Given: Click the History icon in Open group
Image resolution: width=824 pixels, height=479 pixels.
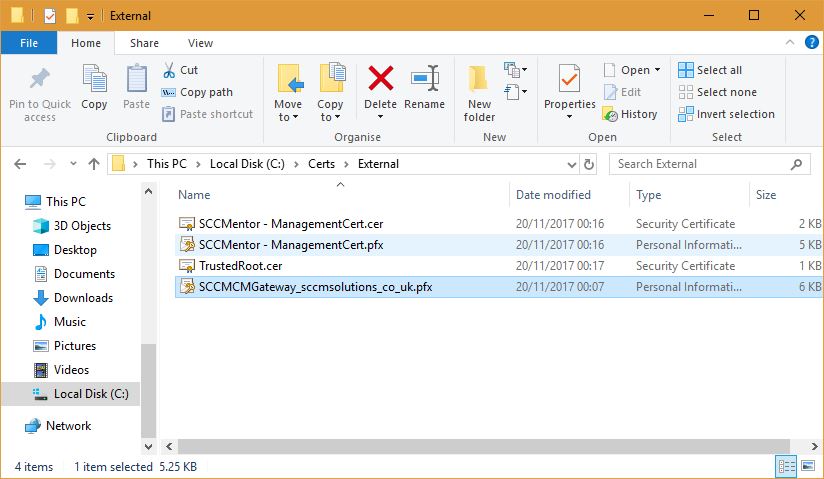Looking at the screenshot, I should pos(609,114).
